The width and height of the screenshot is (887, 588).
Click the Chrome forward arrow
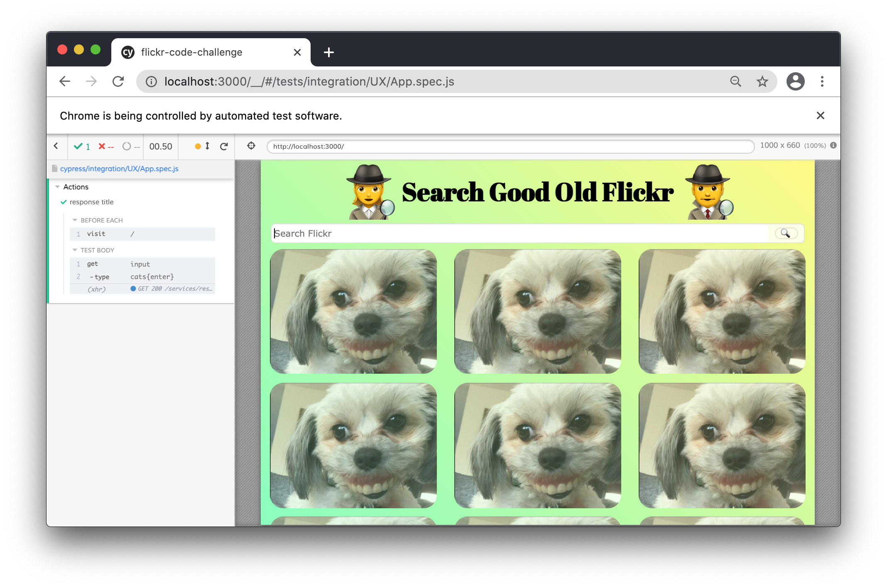click(91, 81)
